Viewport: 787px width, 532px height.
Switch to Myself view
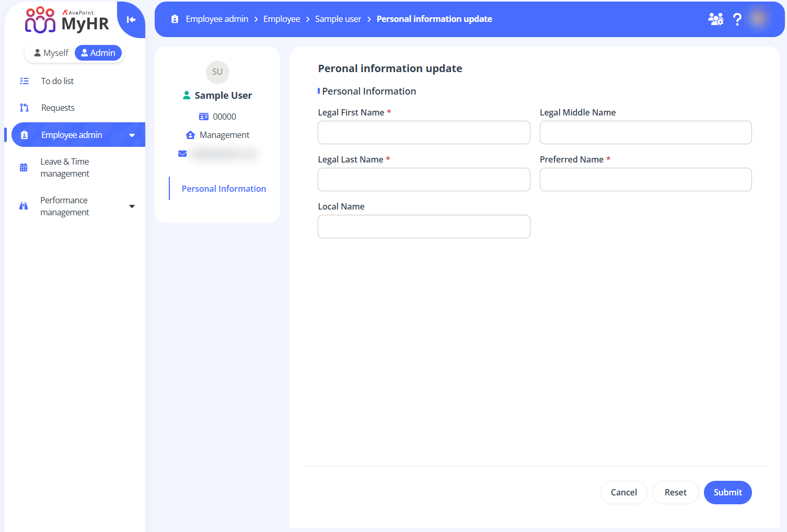(x=51, y=53)
